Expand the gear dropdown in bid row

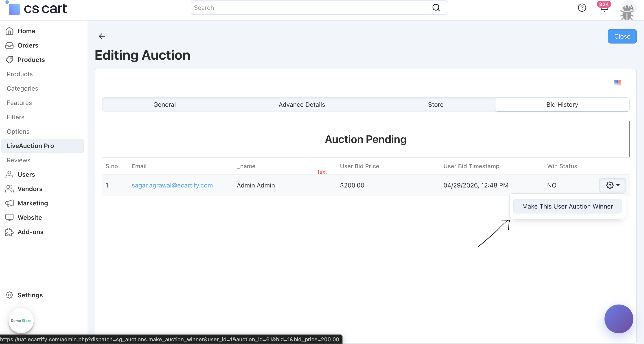click(x=612, y=185)
